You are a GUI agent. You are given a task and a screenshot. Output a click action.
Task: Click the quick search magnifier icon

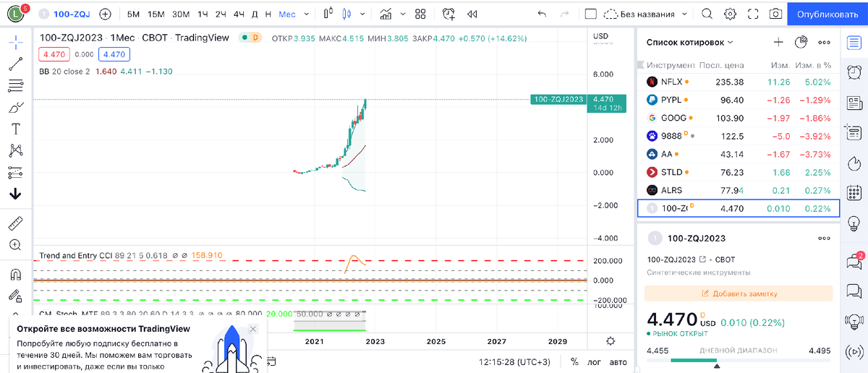(x=707, y=14)
